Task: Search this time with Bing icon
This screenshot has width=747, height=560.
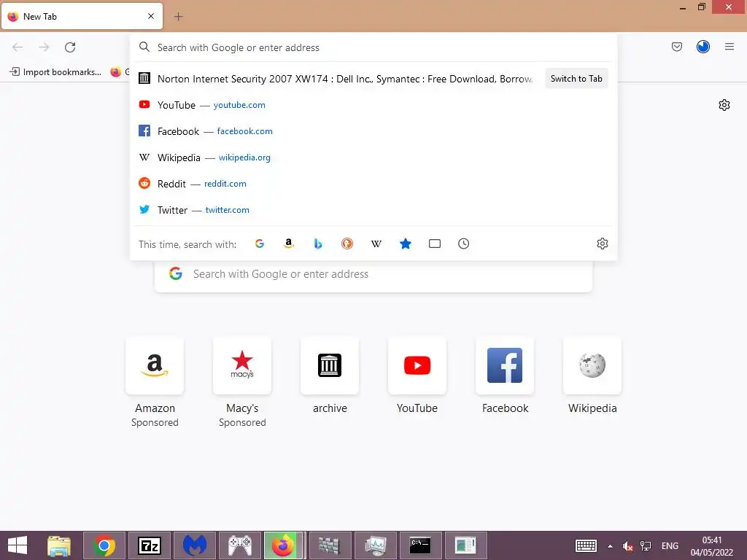Action: [x=318, y=244]
